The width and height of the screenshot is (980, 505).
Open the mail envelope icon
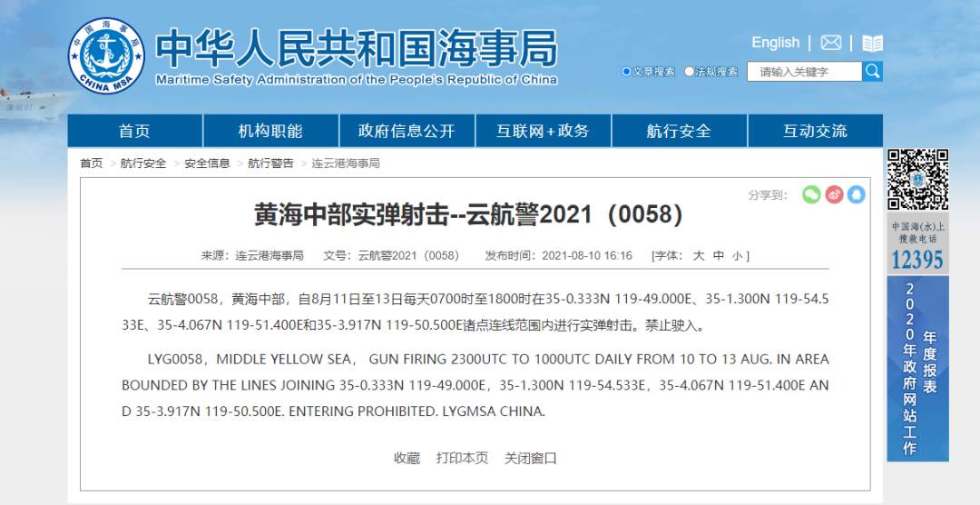coord(830,43)
